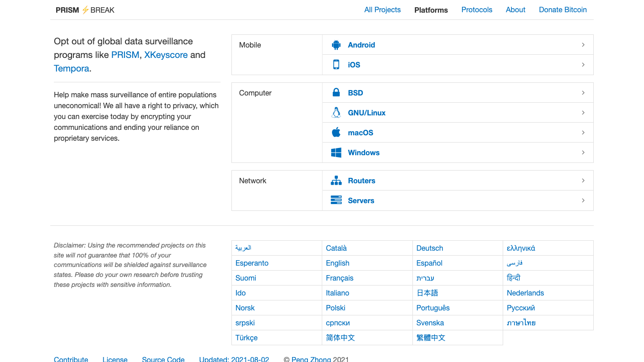This screenshot has height=362, width=644.
Task: Switch language to Türkçe
Action: [246, 338]
